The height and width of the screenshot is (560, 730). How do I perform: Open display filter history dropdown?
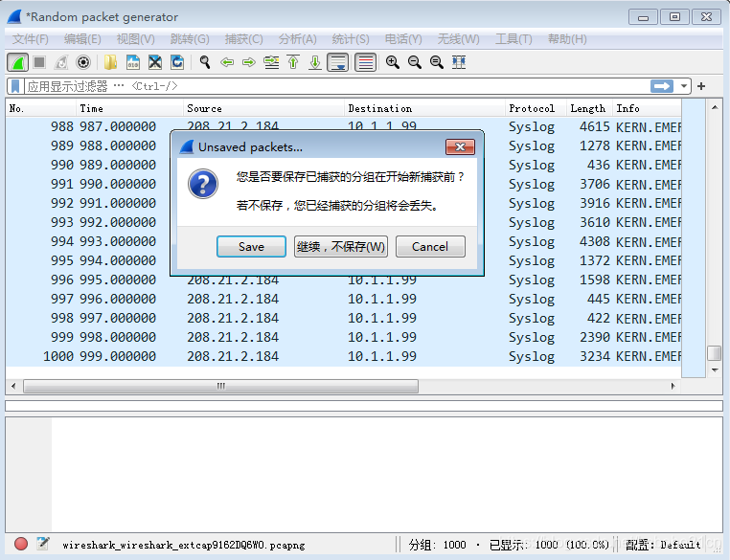684,86
